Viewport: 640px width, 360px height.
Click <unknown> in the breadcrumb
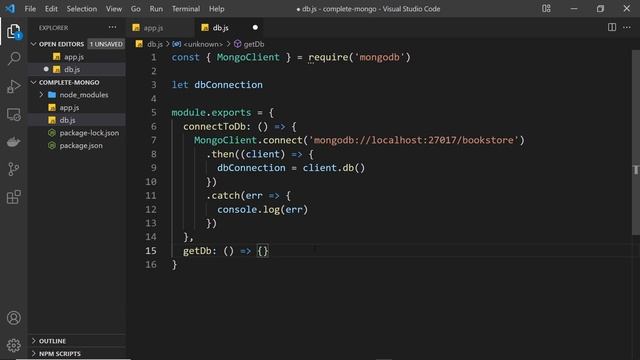tap(203, 44)
